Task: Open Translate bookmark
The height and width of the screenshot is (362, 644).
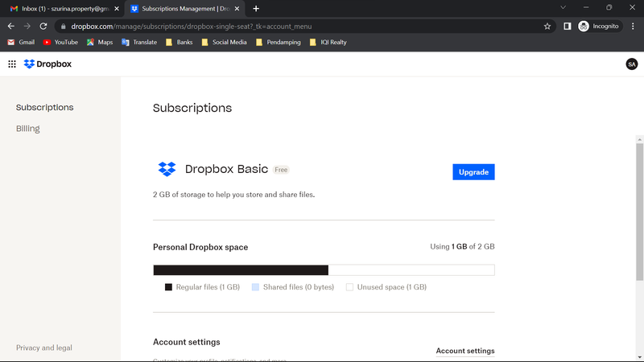Action: [x=139, y=43]
